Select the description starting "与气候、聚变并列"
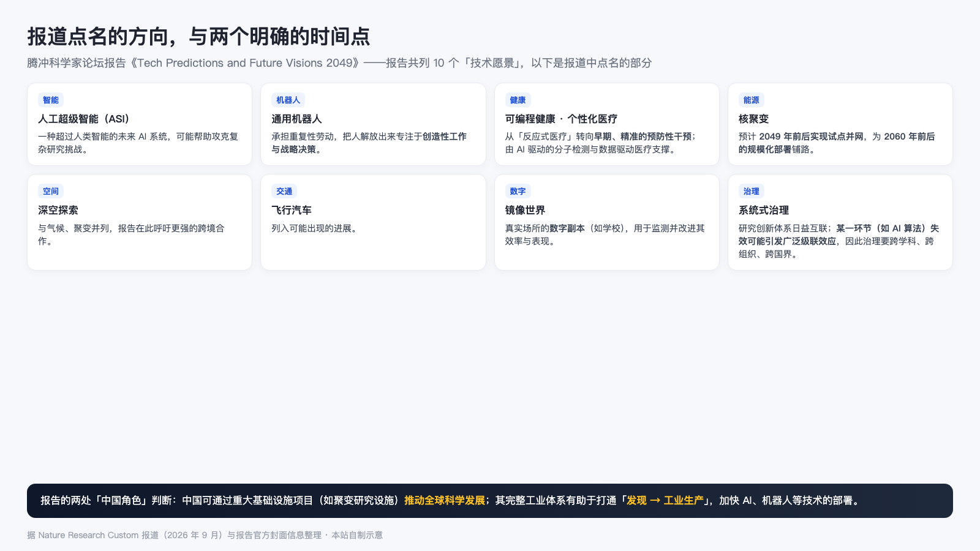Image resolution: width=980 pixels, height=551 pixels. click(131, 234)
